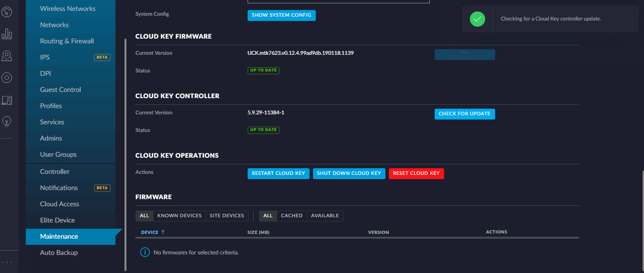Viewport: 644px width, 273px height.
Task: Click the green checkmark notification icon
Action: tap(477, 19)
